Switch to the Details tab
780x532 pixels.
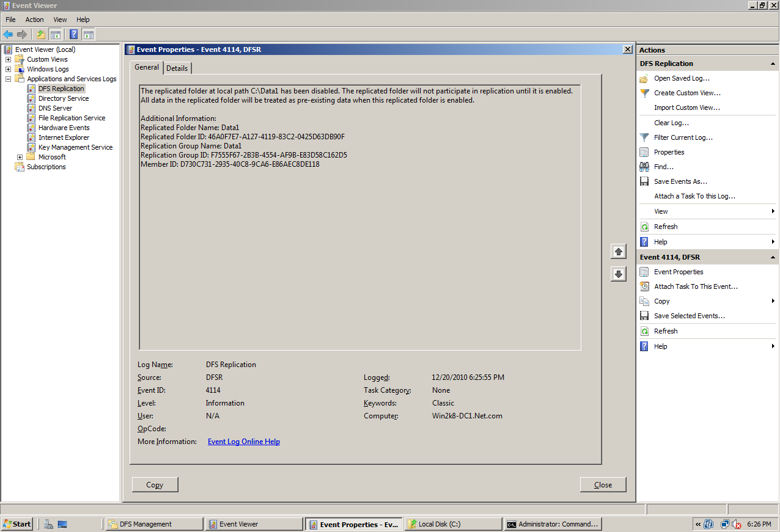pos(177,68)
